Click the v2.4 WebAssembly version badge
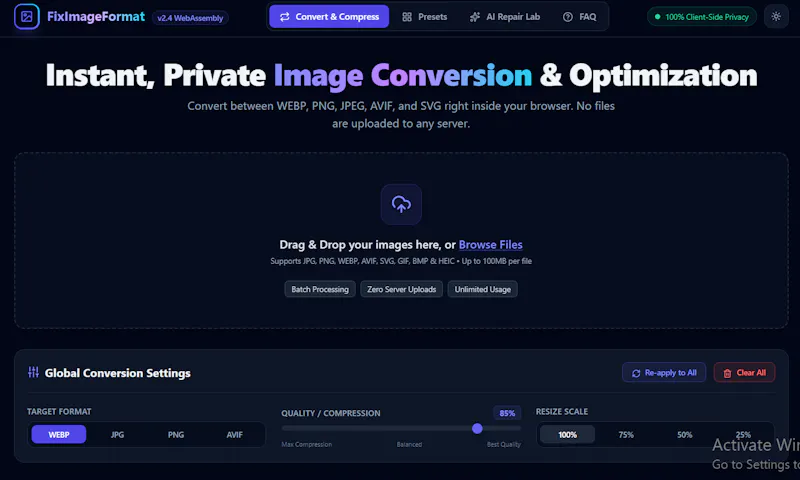800x480 pixels. (x=190, y=18)
